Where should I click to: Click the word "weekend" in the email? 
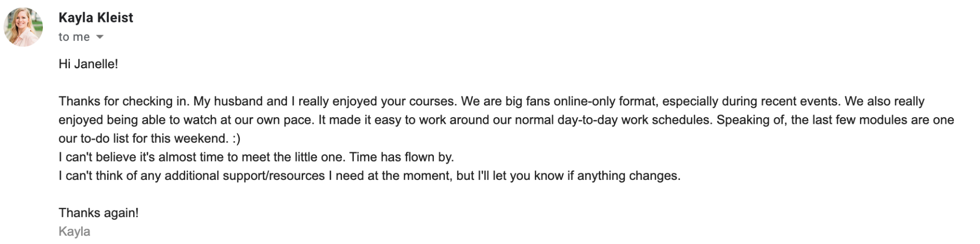(201, 139)
